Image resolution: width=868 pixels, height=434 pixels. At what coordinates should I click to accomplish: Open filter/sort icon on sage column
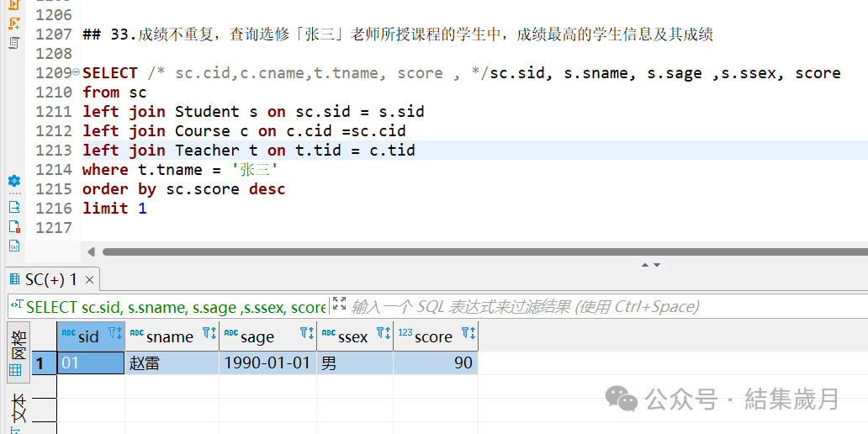click(307, 333)
